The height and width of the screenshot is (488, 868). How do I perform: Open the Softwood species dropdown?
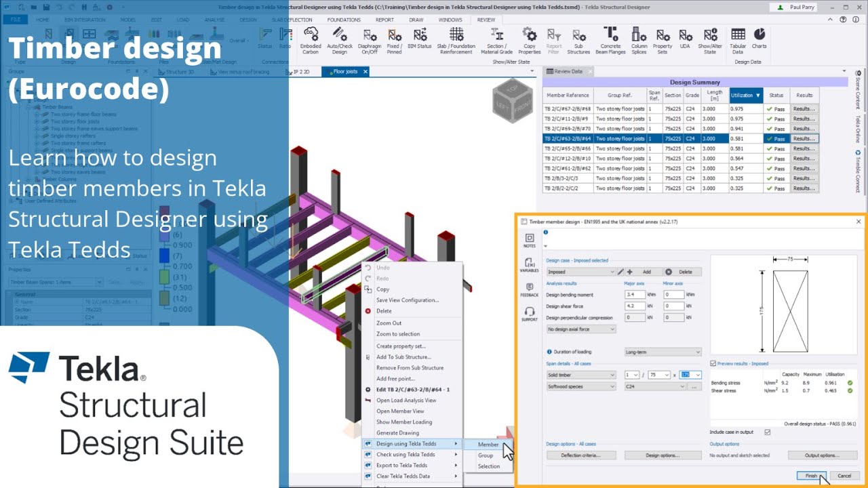(x=581, y=386)
